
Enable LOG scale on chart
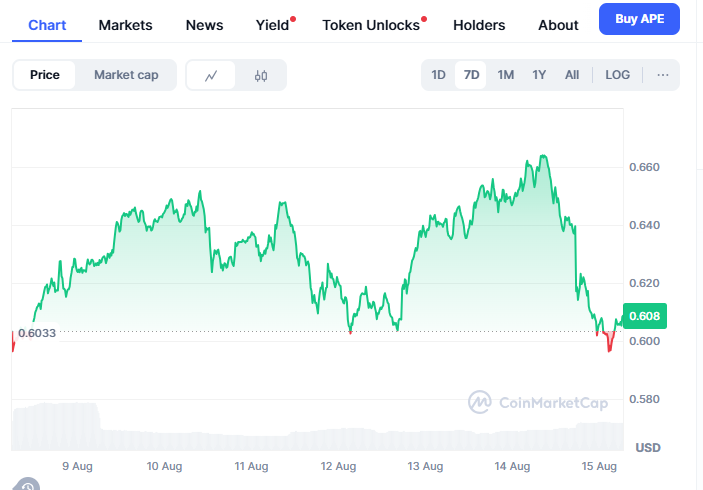[x=618, y=75]
